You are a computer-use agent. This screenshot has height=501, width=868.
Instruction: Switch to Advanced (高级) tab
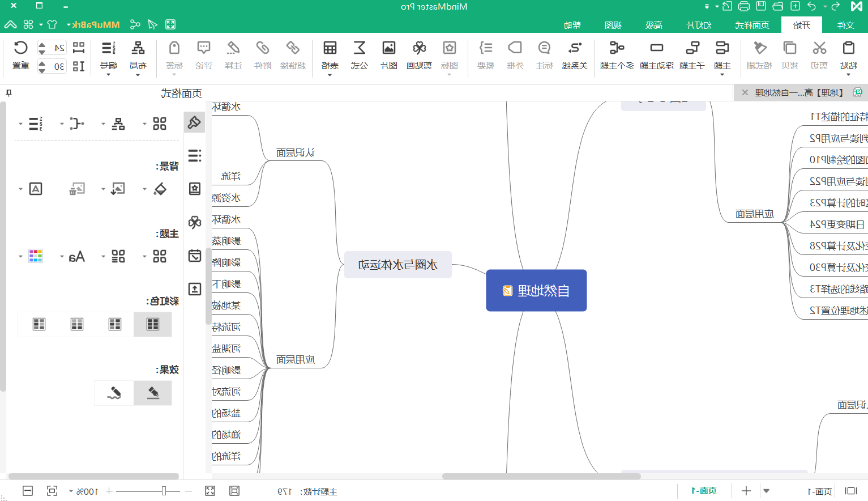click(654, 25)
